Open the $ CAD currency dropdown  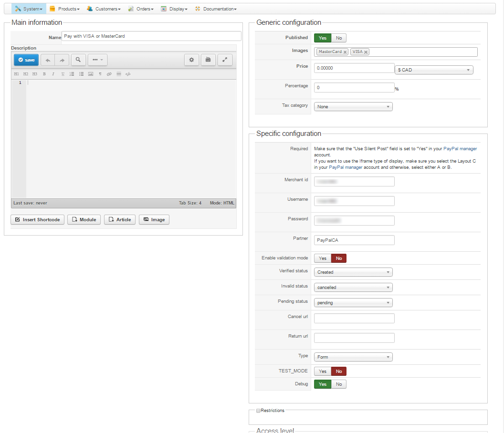pos(434,70)
